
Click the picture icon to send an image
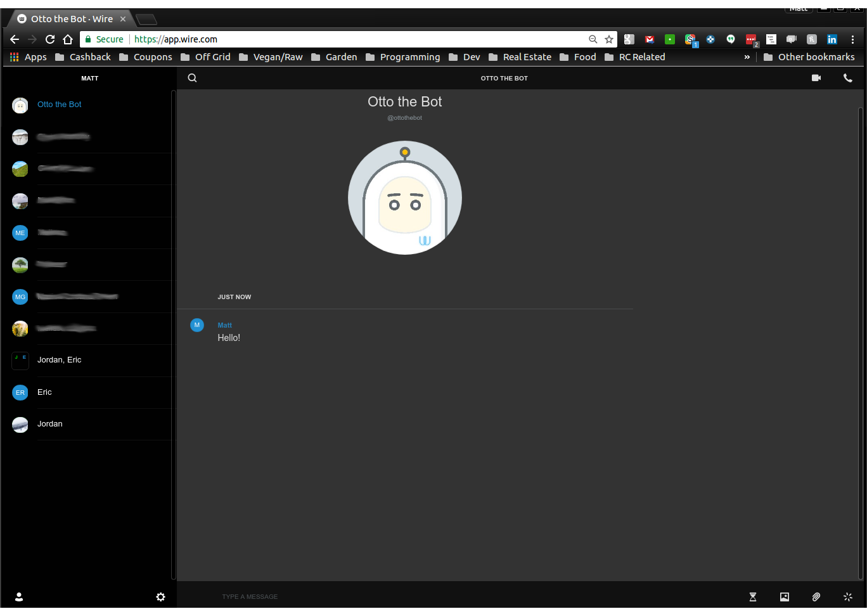pyautogui.click(x=785, y=596)
